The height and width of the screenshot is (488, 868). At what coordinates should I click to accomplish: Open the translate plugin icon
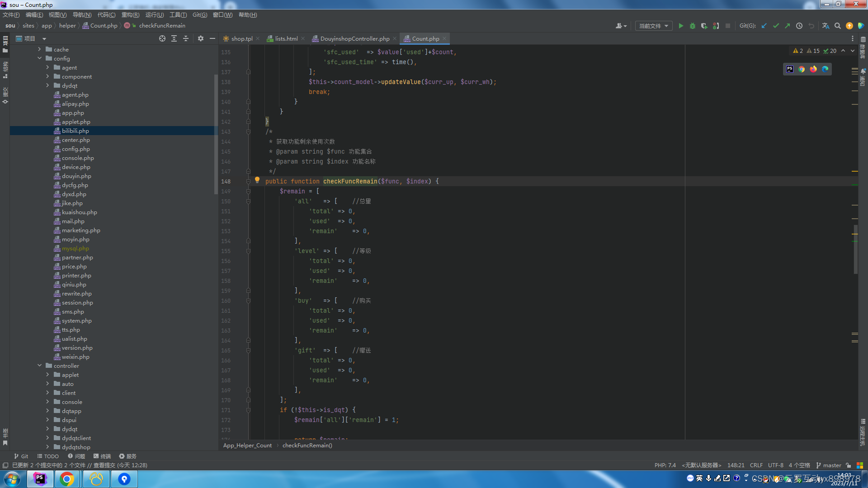(x=826, y=26)
